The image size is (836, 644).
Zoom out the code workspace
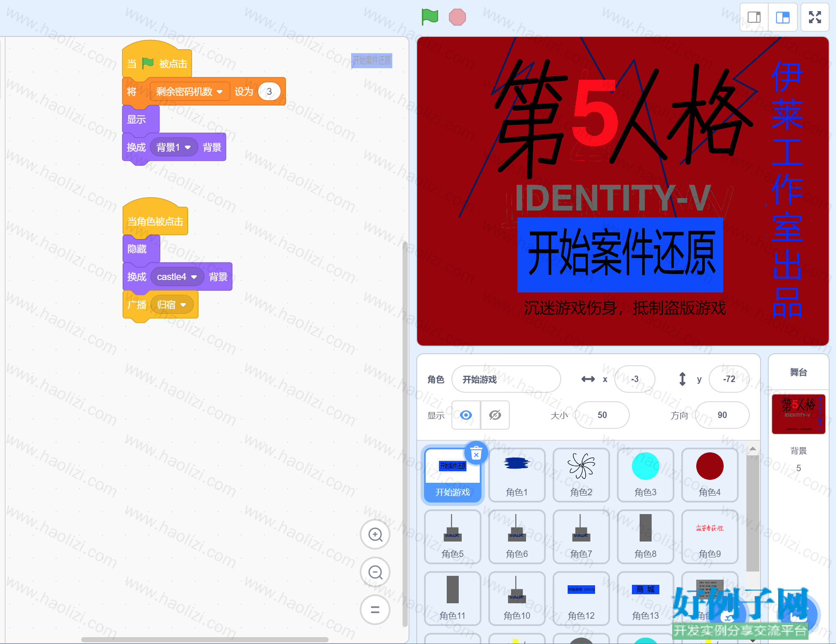375,572
